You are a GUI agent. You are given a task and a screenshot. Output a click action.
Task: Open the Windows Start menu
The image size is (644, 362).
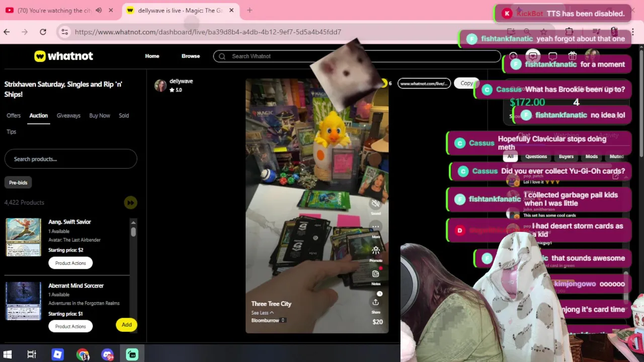coord(8,354)
